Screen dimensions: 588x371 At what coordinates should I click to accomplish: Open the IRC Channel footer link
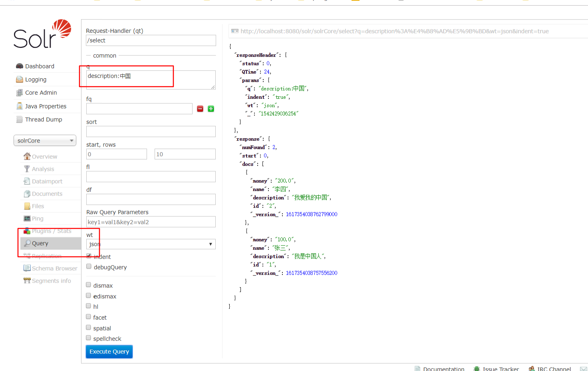click(x=554, y=369)
